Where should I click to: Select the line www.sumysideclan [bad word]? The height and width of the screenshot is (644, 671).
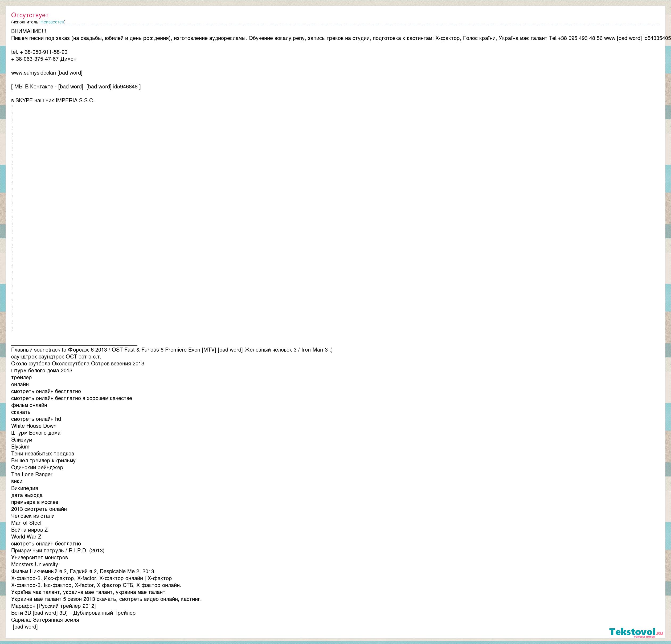click(47, 73)
